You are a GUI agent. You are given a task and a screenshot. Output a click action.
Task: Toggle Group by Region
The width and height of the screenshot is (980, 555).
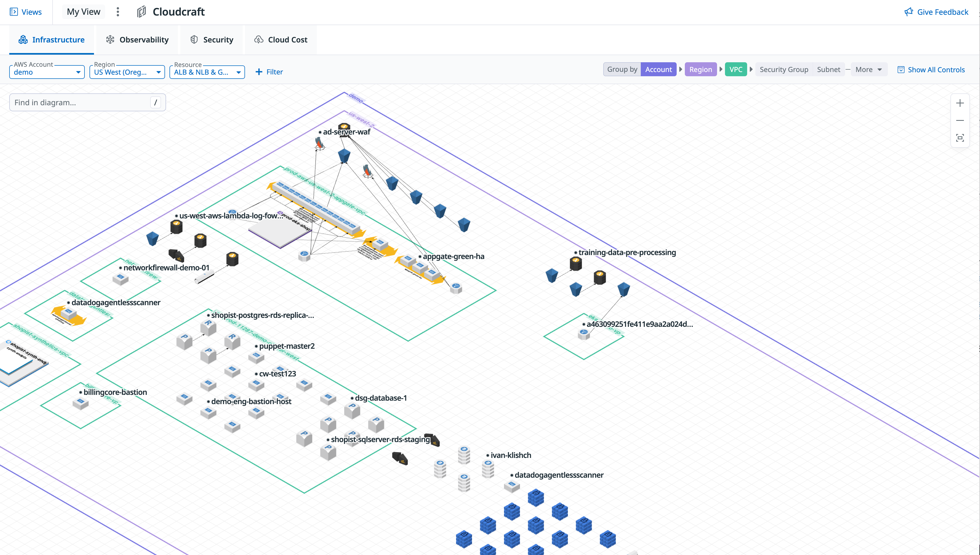700,69
